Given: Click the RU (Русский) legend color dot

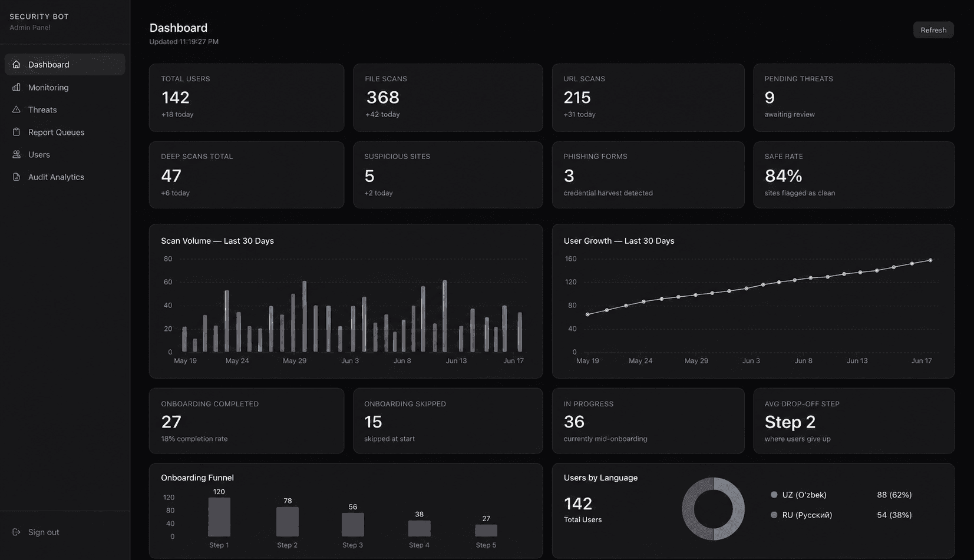Looking at the screenshot, I should click(774, 515).
